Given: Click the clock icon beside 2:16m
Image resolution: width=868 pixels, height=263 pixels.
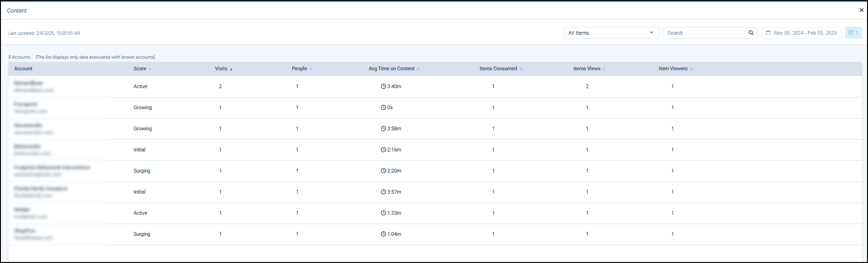Looking at the screenshot, I should 383,150.
